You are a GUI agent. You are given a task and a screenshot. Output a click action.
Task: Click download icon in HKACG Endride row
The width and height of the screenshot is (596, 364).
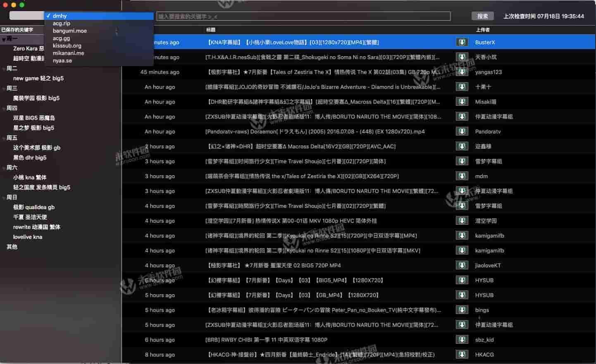462,354
